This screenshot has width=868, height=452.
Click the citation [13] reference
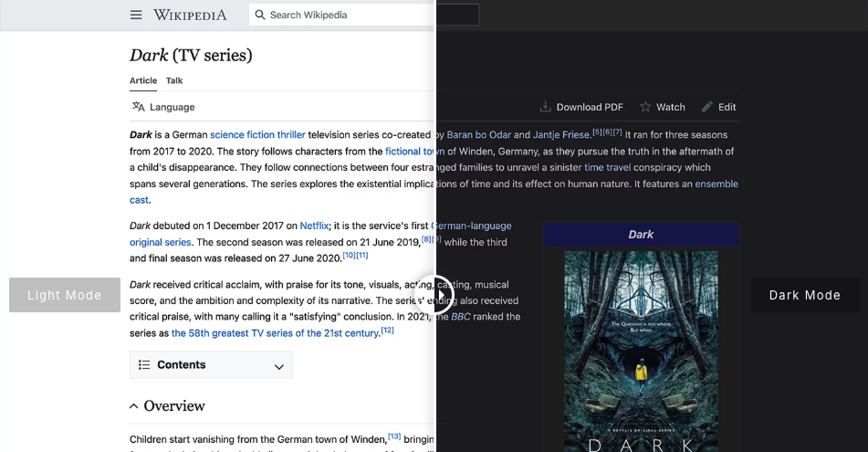(x=394, y=436)
